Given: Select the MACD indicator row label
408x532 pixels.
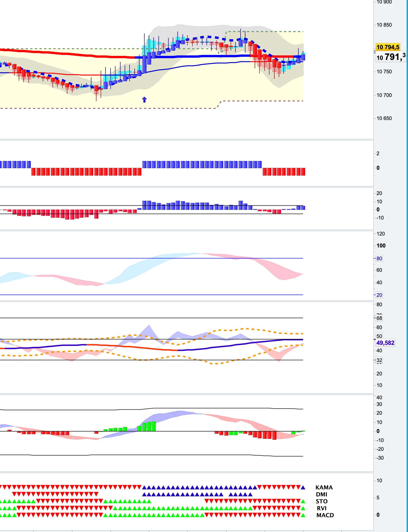Looking at the screenshot, I should [x=325, y=515].
